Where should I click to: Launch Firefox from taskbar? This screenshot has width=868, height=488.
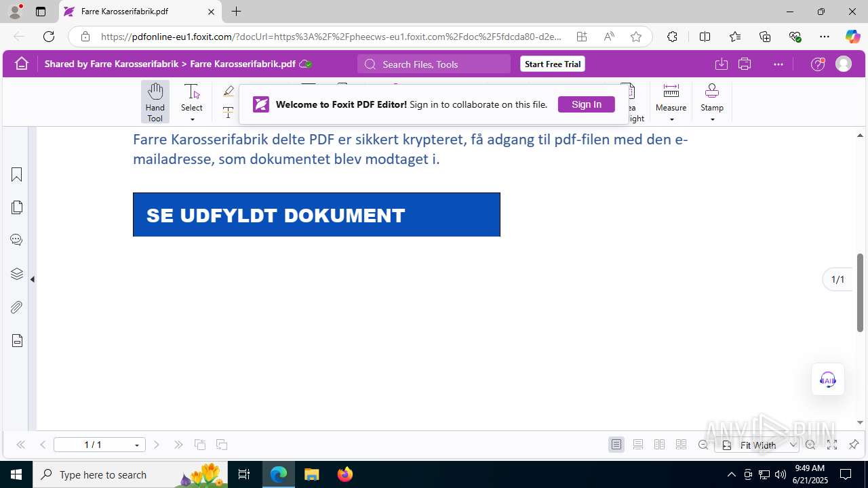pyautogui.click(x=345, y=474)
